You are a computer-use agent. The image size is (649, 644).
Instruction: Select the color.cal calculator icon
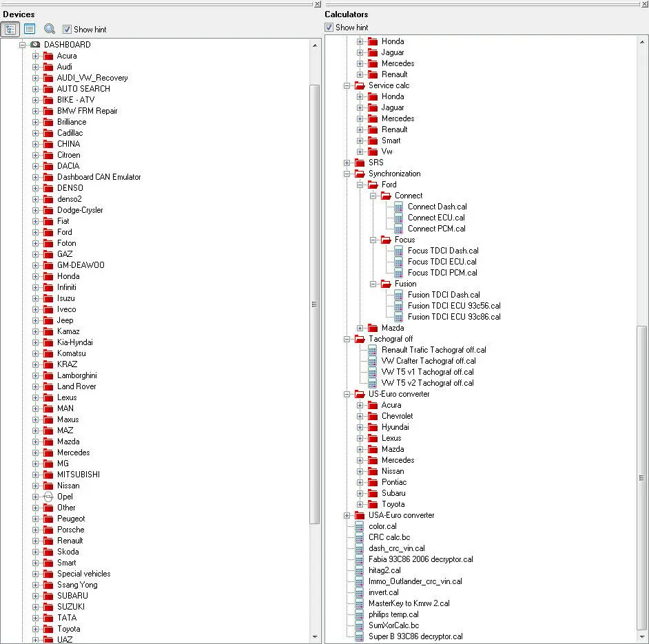(x=359, y=526)
